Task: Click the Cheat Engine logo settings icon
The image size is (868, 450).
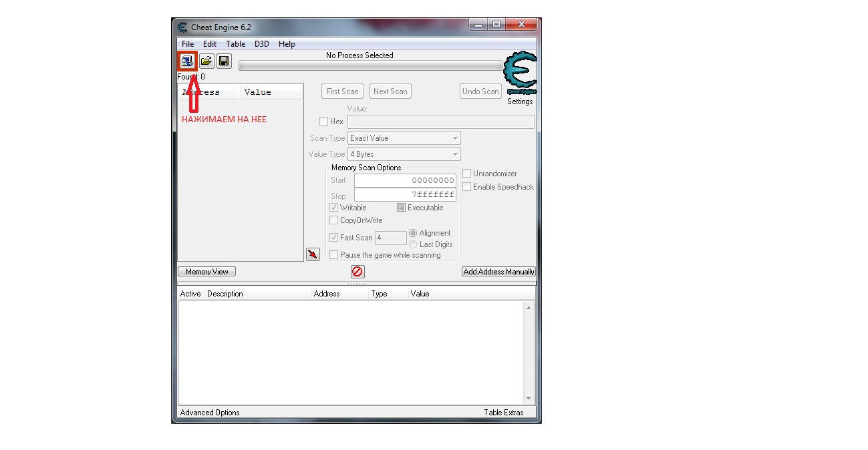Action: [519, 73]
